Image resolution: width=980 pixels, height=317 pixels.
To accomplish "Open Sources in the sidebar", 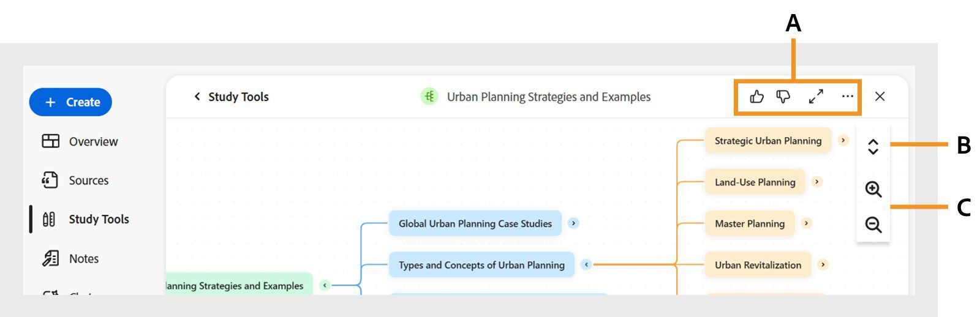I will (x=75, y=181).
